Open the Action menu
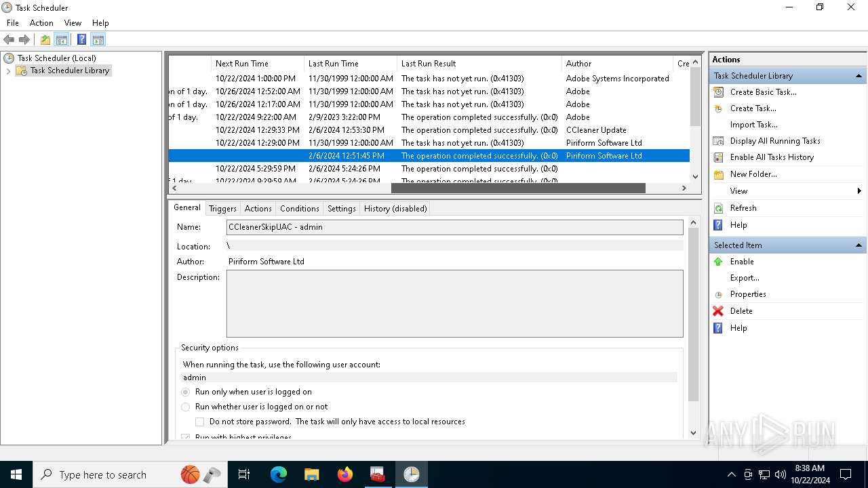The width and height of the screenshot is (868, 488). 41,23
